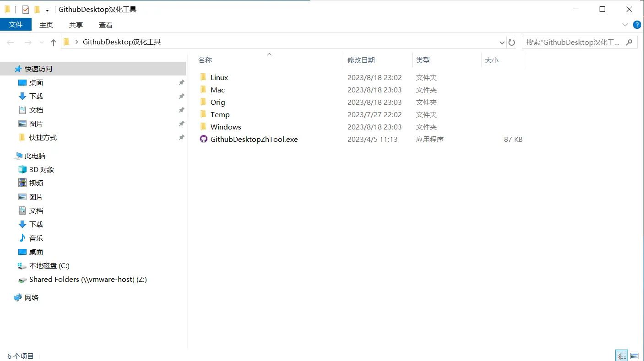
Task: Click the date 2023/7/27 22:02
Action: [374, 114]
